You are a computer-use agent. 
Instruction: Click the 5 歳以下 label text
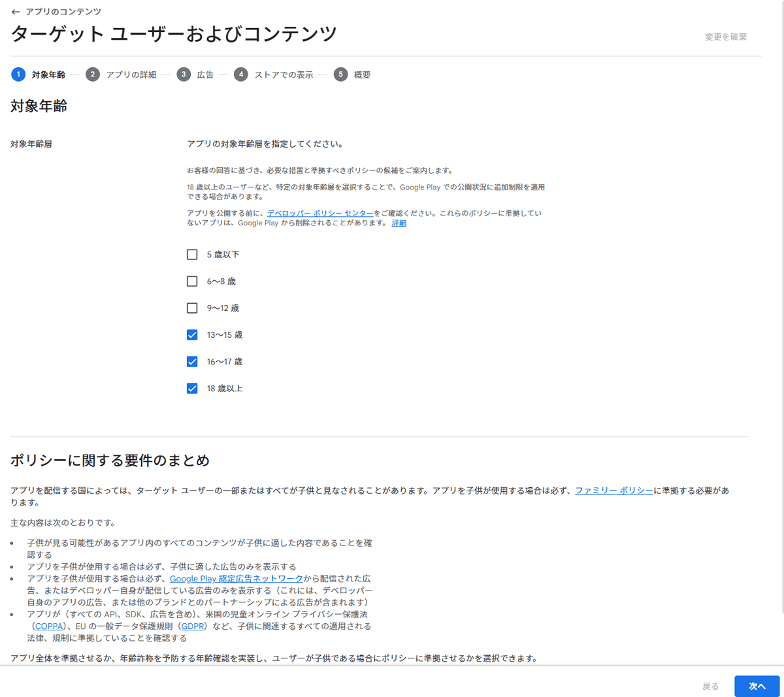pos(223,255)
